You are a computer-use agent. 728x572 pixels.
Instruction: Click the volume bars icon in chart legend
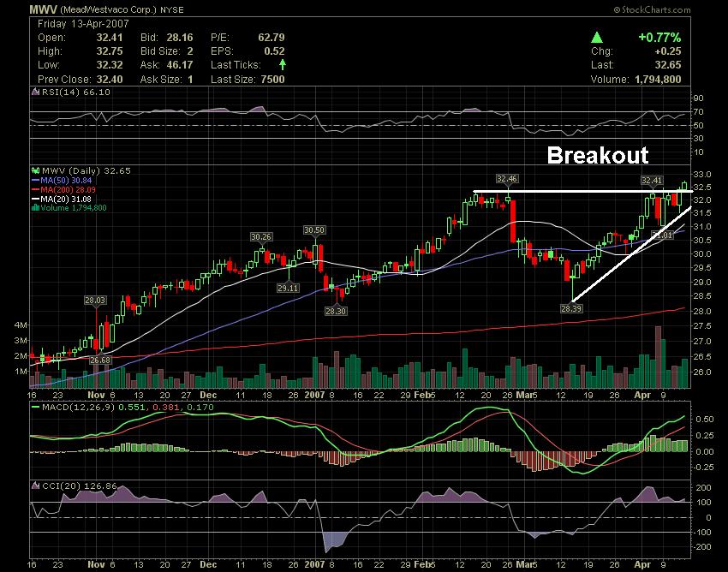click(x=35, y=208)
